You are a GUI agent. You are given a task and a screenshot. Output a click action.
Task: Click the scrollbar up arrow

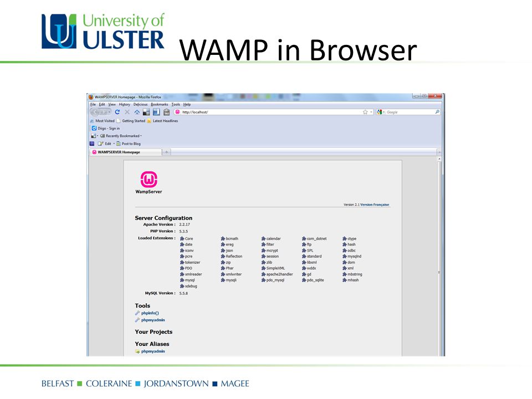439,159
